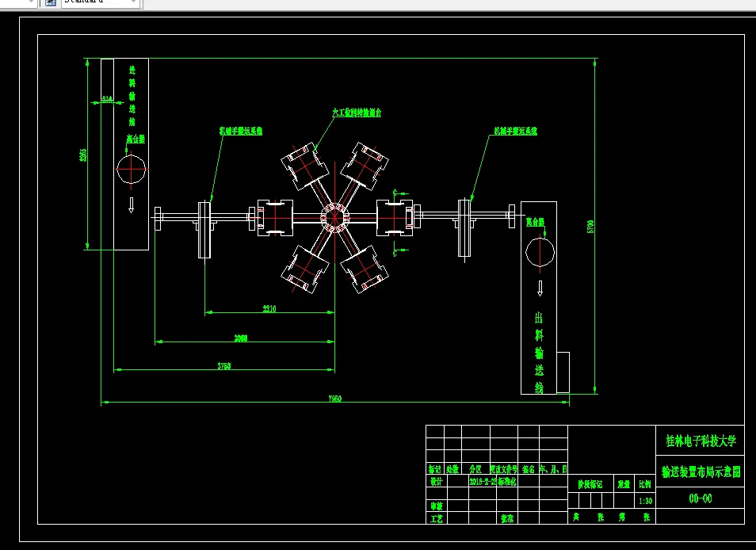Select the clutch circle on the left conveyor
The height and width of the screenshot is (550, 756).
point(131,169)
